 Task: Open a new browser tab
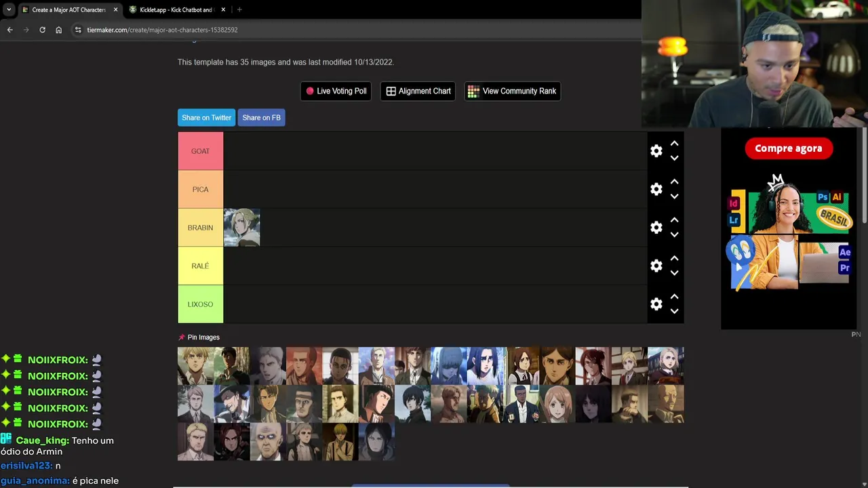239,9
